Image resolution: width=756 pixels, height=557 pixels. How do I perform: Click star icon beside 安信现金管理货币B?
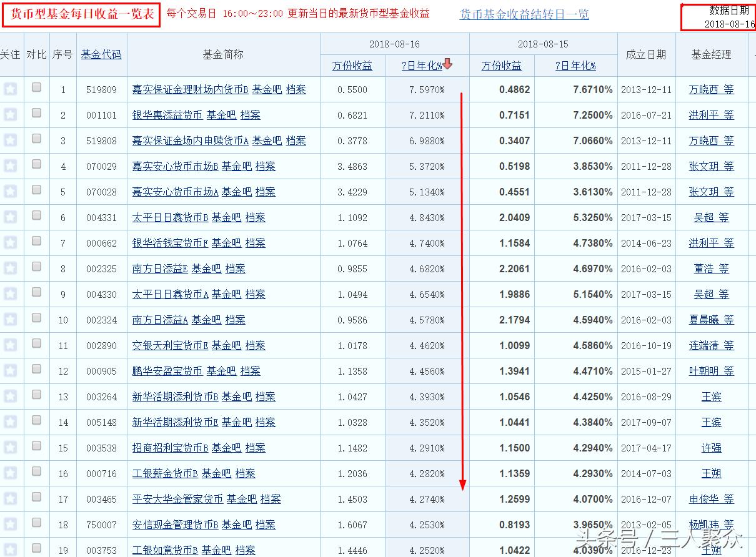click(x=11, y=525)
